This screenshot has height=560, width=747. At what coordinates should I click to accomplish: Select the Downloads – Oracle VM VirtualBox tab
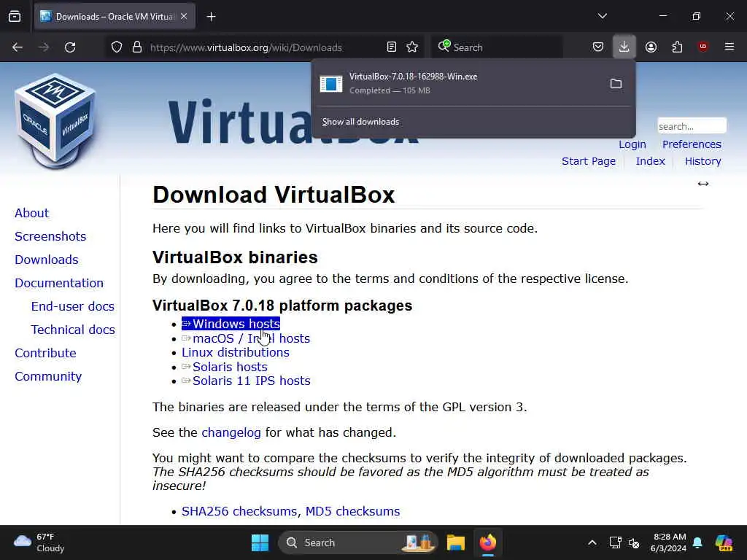pos(115,17)
